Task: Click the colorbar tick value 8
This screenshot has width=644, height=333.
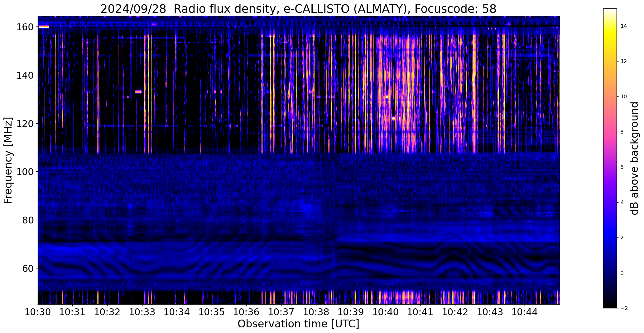Action: click(622, 132)
